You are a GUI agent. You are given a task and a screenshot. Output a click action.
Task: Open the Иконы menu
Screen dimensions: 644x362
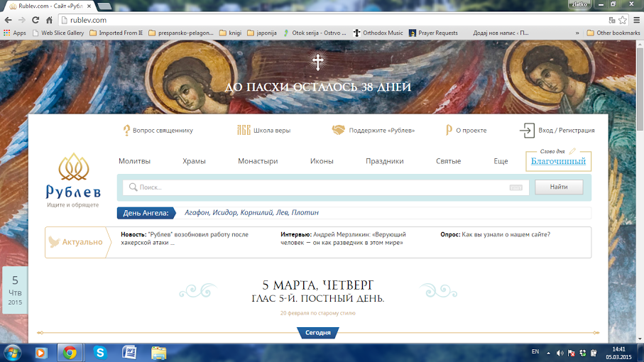pos(322,161)
